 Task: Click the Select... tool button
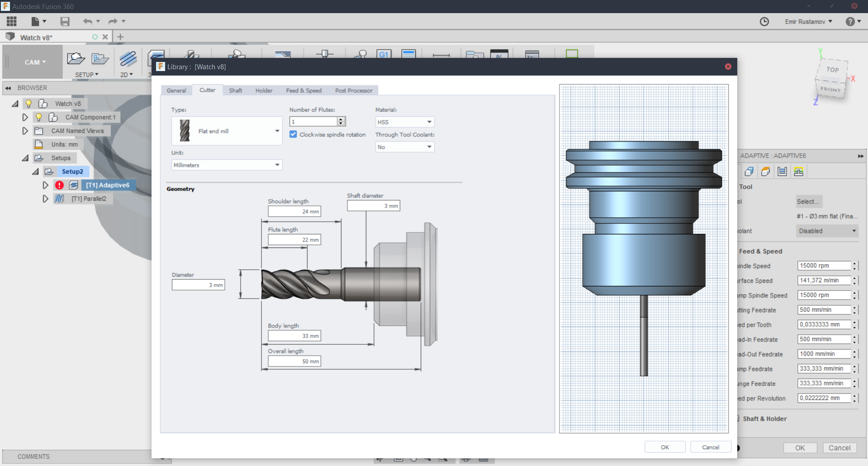pos(808,202)
